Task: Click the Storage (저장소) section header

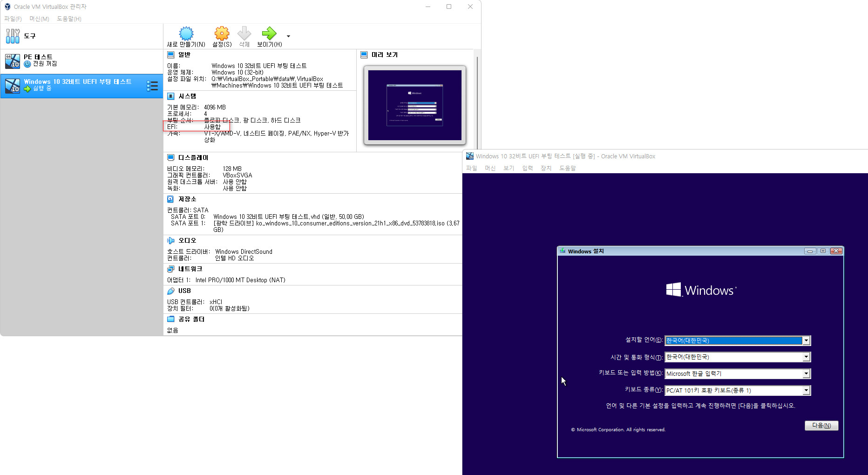Action: click(x=187, y=199)
